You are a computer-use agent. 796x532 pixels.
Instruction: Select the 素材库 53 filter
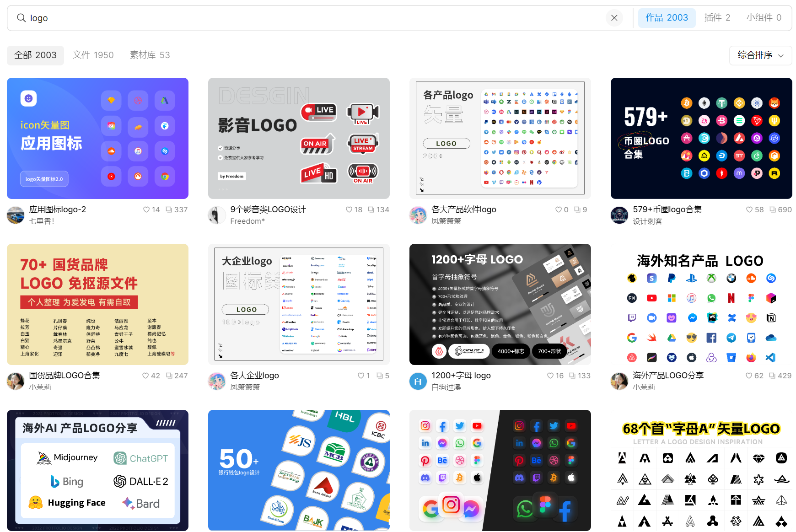tap(150, 55)
